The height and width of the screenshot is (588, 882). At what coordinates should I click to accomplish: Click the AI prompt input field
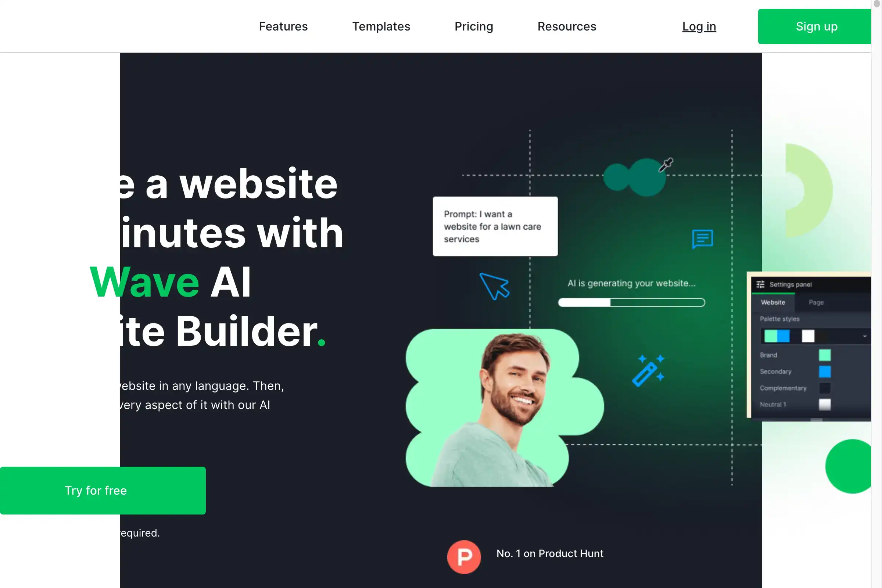tap(495, 226)
